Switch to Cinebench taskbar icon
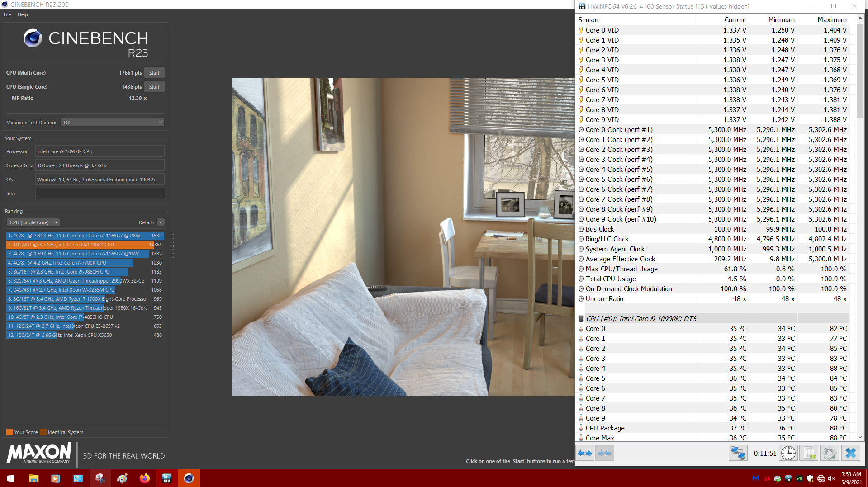Screen dimensions: 868x487 point(189,478)
